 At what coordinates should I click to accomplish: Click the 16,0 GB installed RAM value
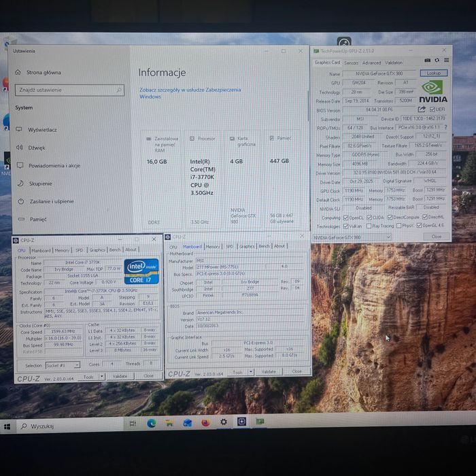pyautogui.click(x=156, y=162)
